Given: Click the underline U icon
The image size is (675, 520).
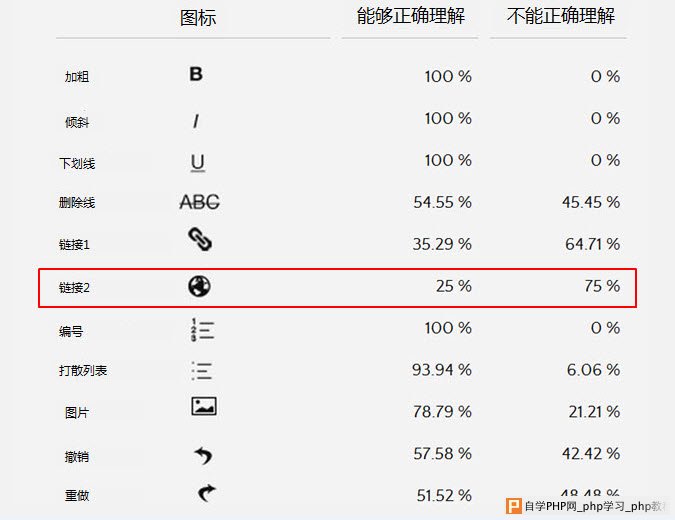Looking at the screenshot, I should 198,163.
